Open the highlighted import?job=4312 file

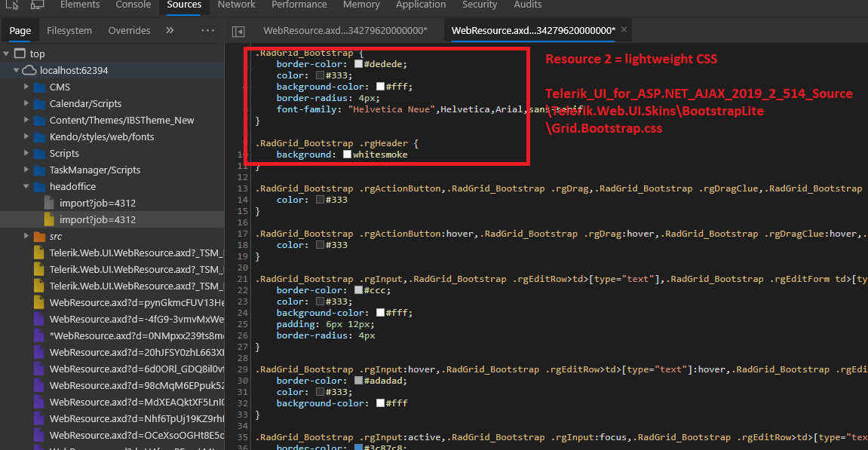(97, 219)
